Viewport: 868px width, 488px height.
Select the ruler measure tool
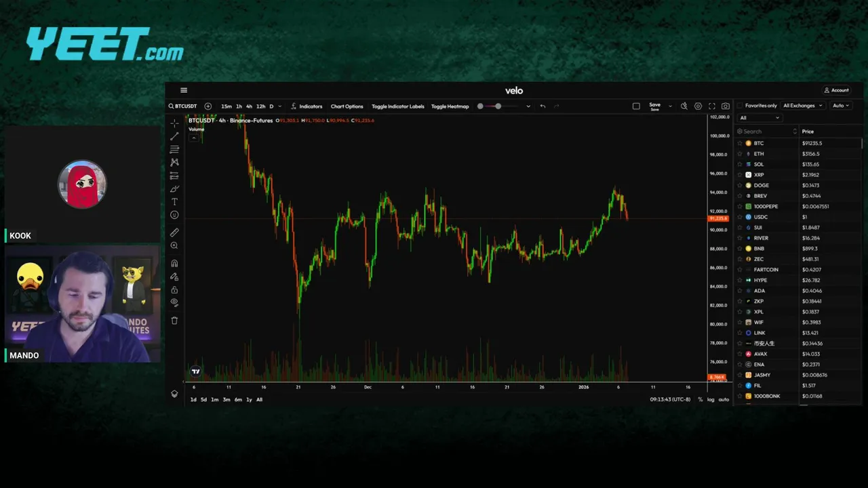coord(174,232)
